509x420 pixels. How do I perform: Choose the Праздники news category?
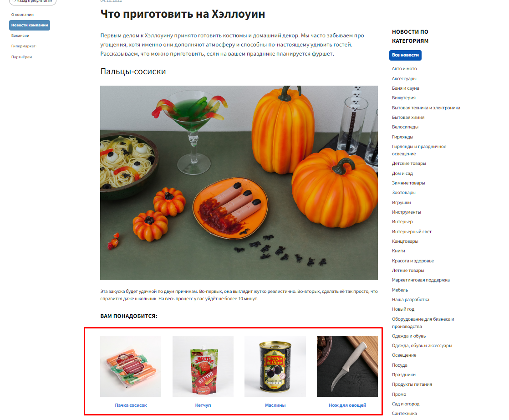pos(403,374)
